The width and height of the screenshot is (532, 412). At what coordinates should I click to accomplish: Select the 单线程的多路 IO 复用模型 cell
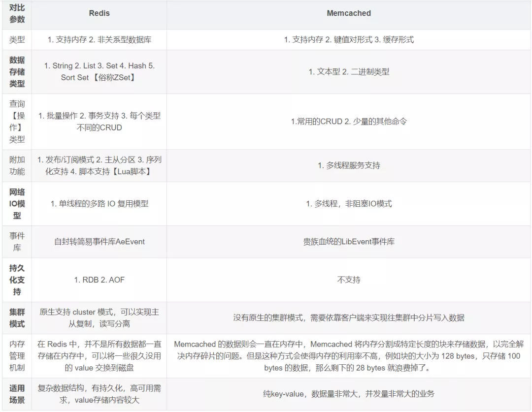pos(99,204)
